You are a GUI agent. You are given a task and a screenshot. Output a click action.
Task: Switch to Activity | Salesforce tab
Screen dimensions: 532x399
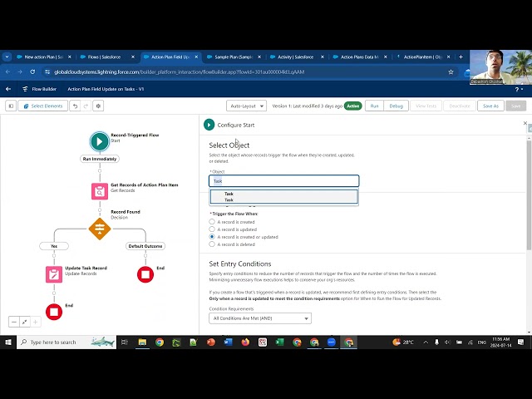296,57
